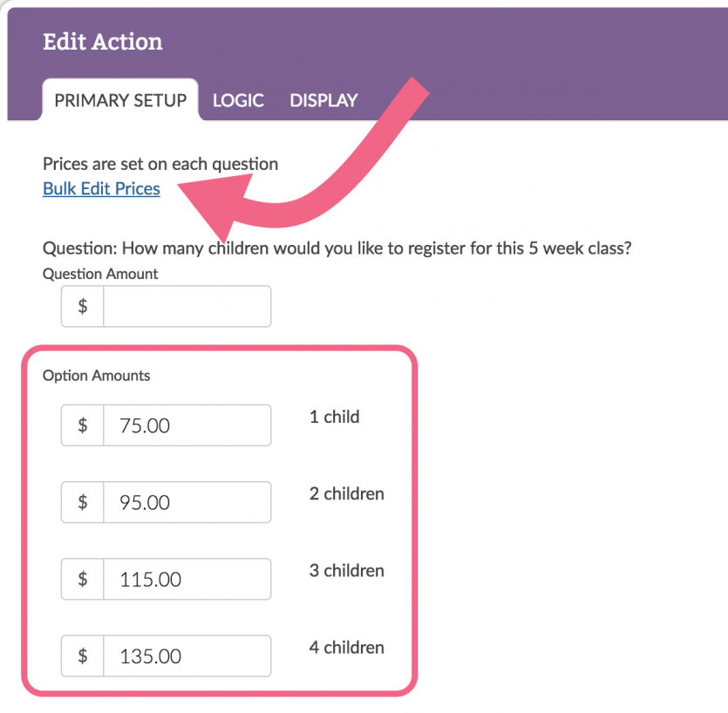Select the price field for 2 children
This screenshot has width=728, height=713.
187,502
